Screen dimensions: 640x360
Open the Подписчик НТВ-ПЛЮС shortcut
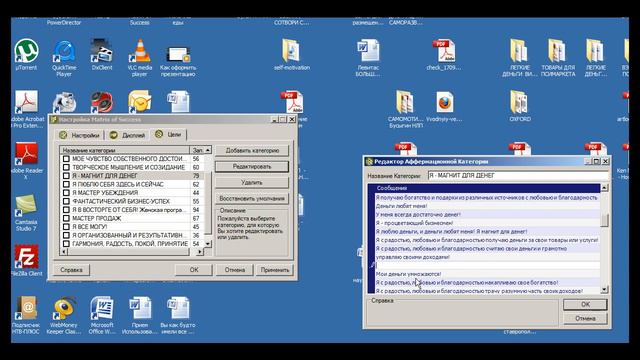tap(26, 309)
